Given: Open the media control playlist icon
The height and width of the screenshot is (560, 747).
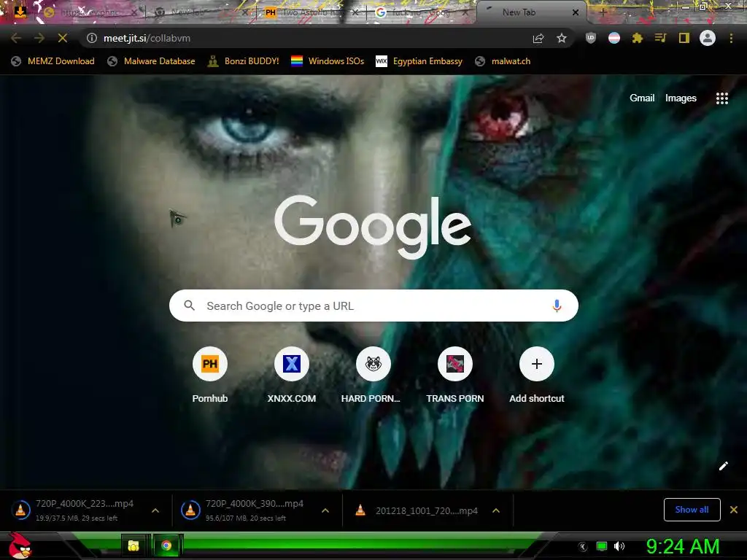Looking at the screenshot, I should click(660, 38).
